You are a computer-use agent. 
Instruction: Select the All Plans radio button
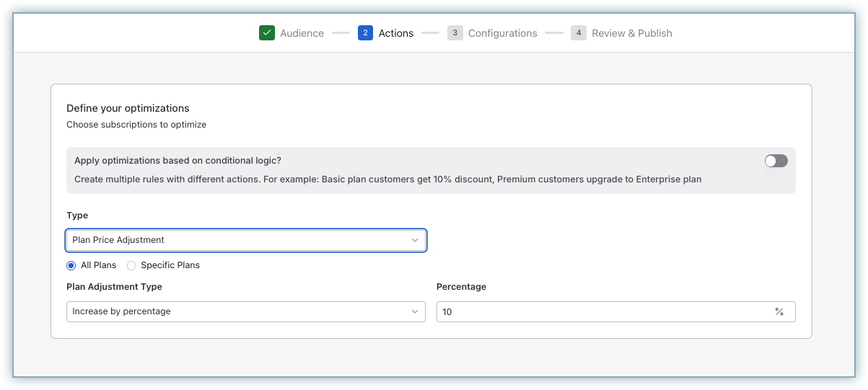tap(71, 265)
